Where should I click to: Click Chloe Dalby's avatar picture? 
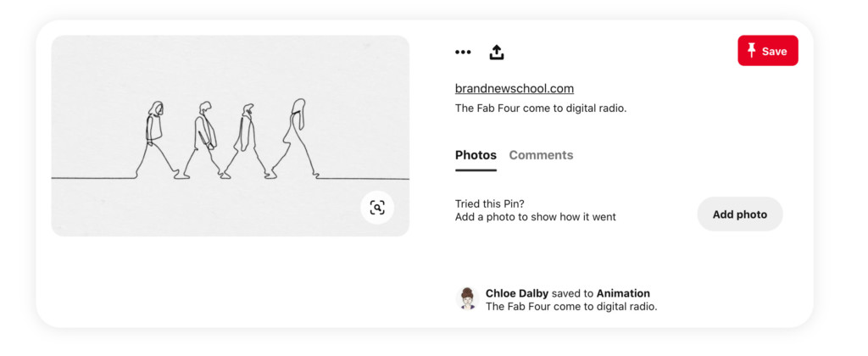(467, 298)
